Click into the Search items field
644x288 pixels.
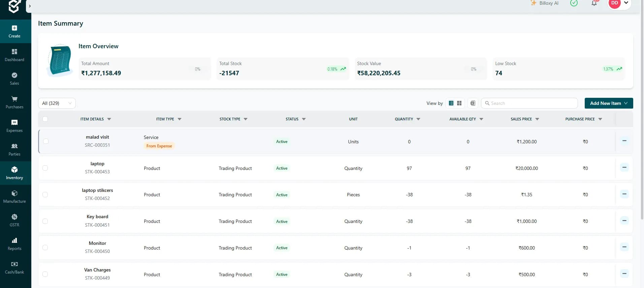coord(529,103)
